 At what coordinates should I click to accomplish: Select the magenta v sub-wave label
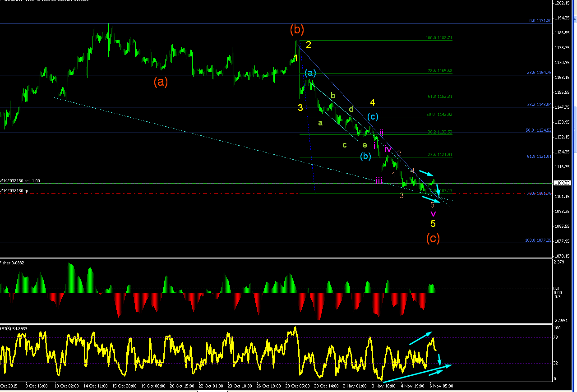click(x=433, y=213)
